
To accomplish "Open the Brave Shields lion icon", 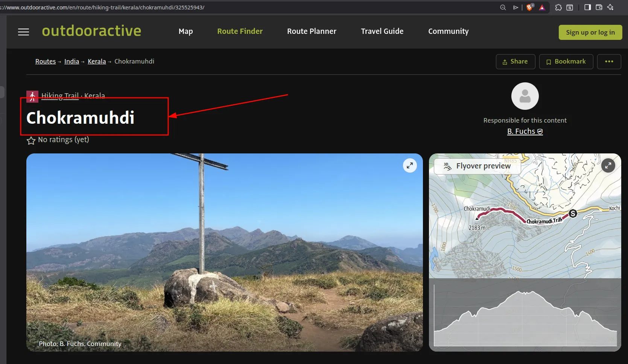I will tap(529, 8).
